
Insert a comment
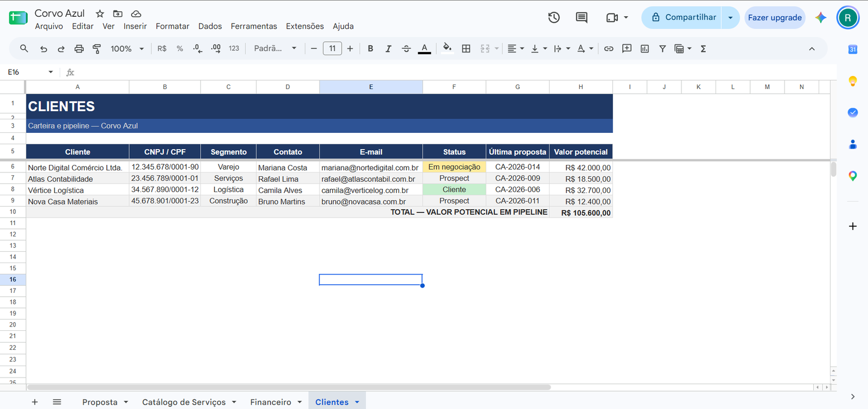[627, 49]
